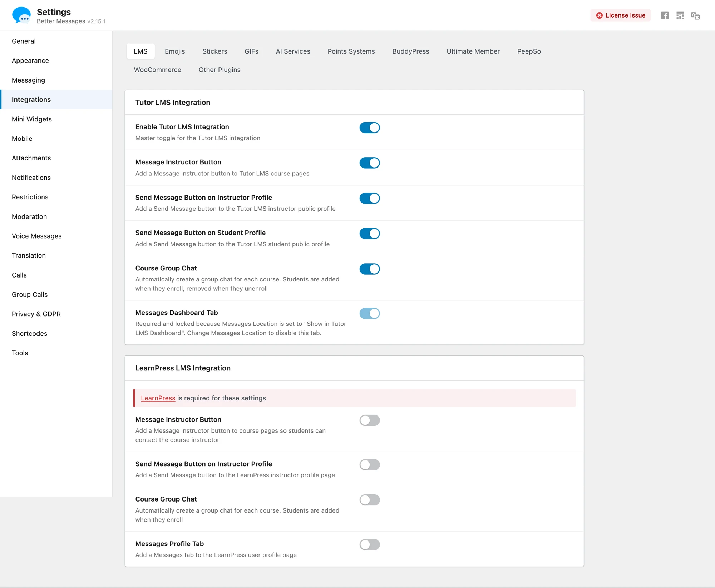Open the BuddyPress tab

click(x=410, y=51)
